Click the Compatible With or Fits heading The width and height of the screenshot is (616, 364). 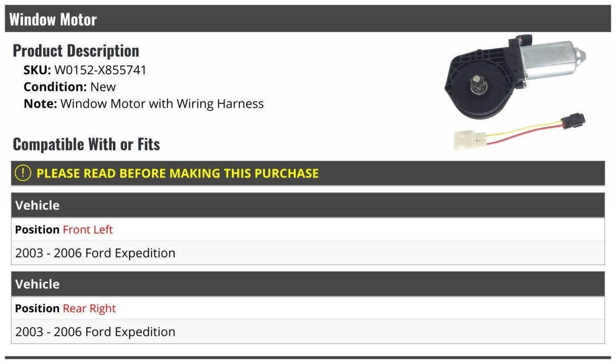(86, 145)
